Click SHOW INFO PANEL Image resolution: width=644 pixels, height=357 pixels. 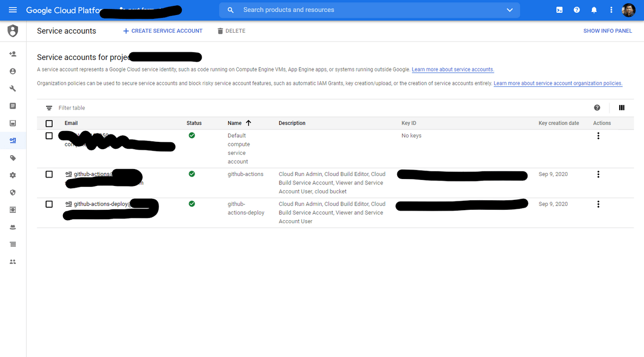607,31
